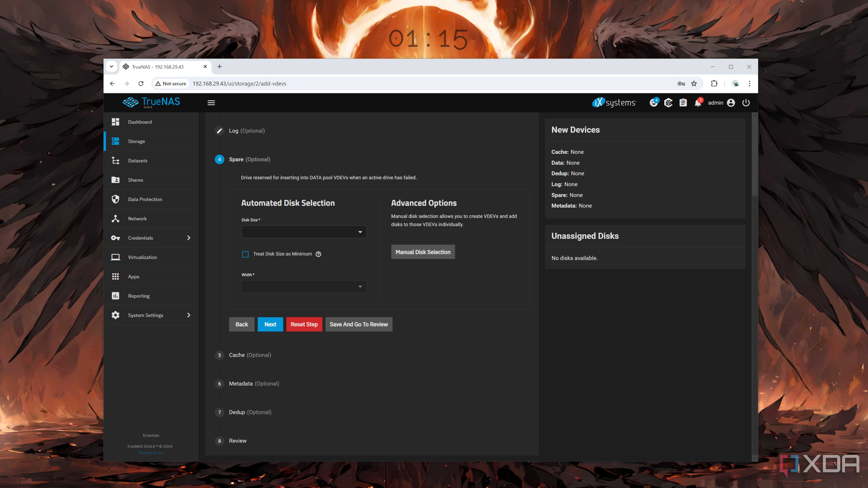Click Save And Go To Review
The image size is (868, 488).
click(x=359, y=324)
